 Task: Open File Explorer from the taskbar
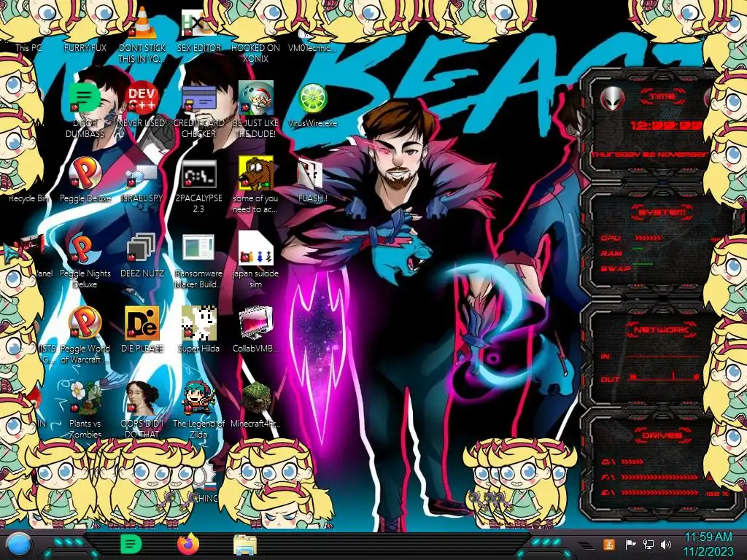click(245, 545)
